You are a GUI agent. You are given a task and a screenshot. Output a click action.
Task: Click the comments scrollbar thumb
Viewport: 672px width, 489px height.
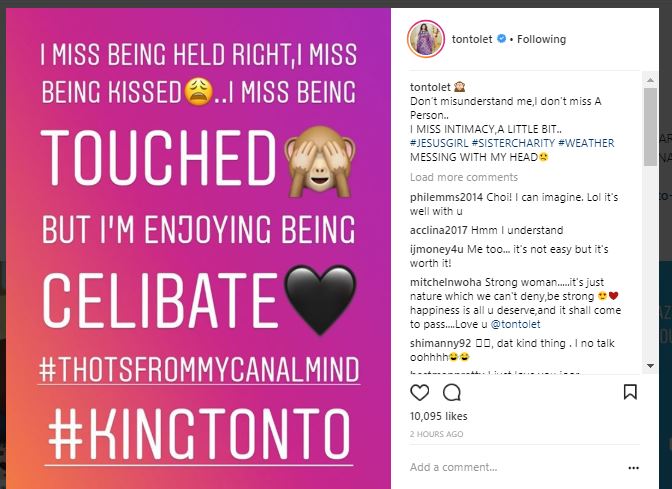pos(650,127)
